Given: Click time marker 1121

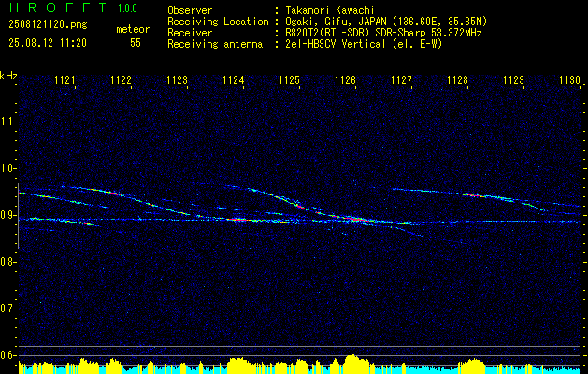Looking at the screenshot, I should click(65, 80).
